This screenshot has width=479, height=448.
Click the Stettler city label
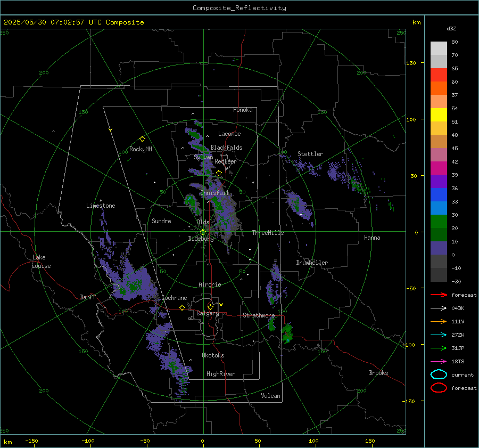tap(310, 154)
